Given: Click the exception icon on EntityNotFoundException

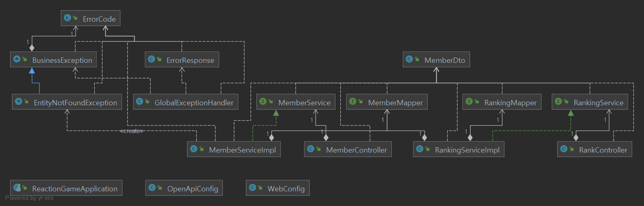Looking at the screenshot, I should tap(18, 102).
